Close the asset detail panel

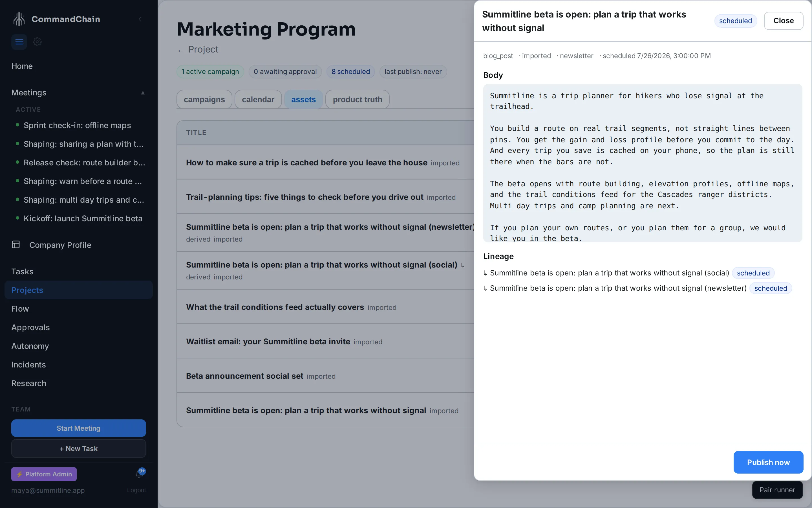pyautogui.click(x=784, y=21)
